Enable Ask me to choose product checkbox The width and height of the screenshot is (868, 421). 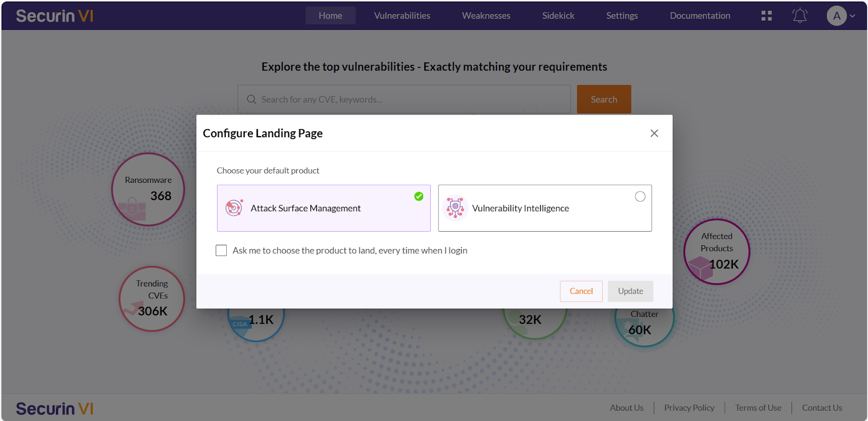[221, 251]
